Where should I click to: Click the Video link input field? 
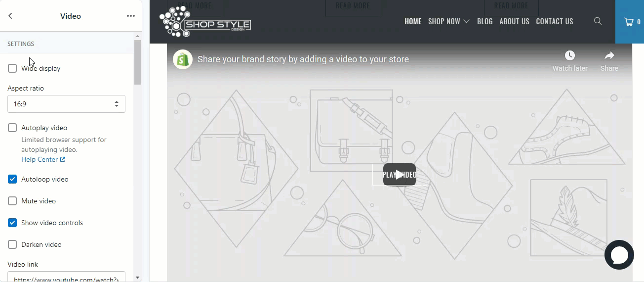coord(66,277)
